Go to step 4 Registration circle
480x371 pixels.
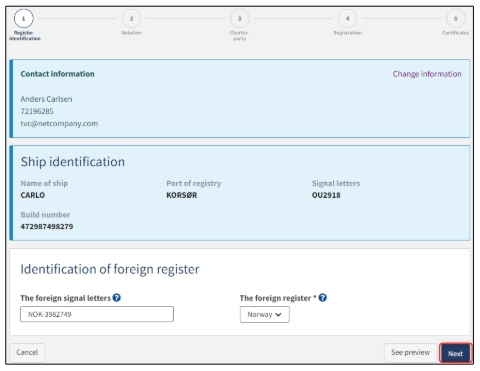[347, 19]
